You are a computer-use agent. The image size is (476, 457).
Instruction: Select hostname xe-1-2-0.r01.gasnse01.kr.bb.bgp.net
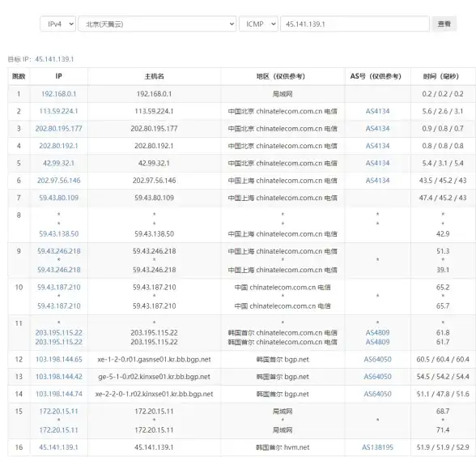(154, 360)
